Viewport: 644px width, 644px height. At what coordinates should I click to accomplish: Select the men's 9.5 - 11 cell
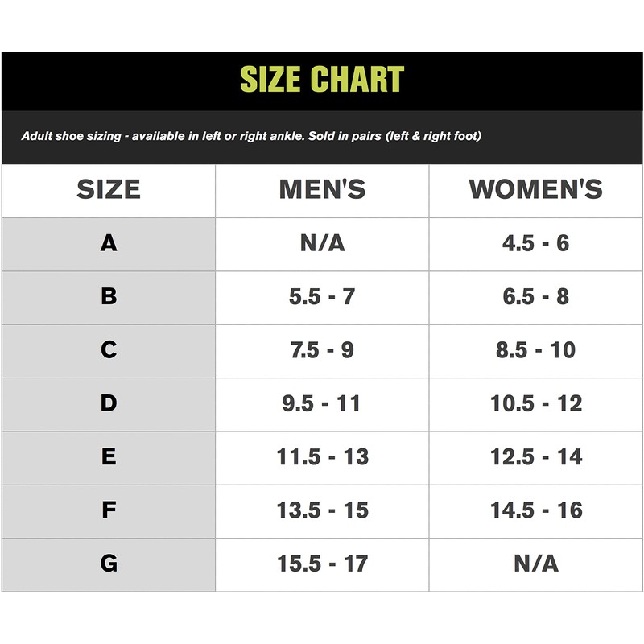point(322,403)
